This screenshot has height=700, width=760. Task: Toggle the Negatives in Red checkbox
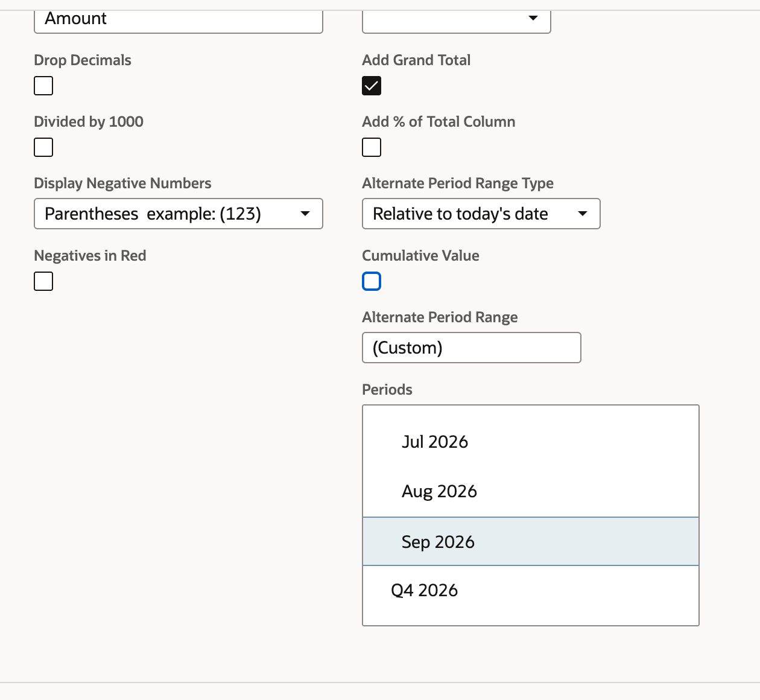(x=43, y=281)
